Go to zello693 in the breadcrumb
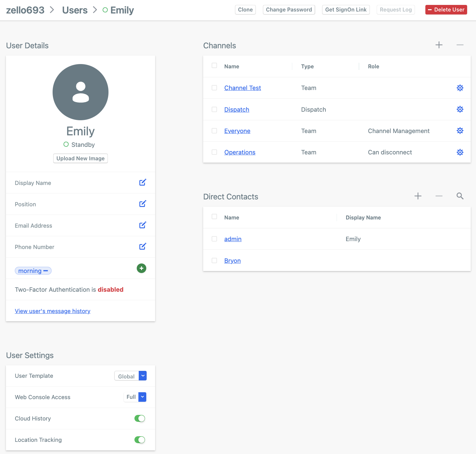 point(25,10)
